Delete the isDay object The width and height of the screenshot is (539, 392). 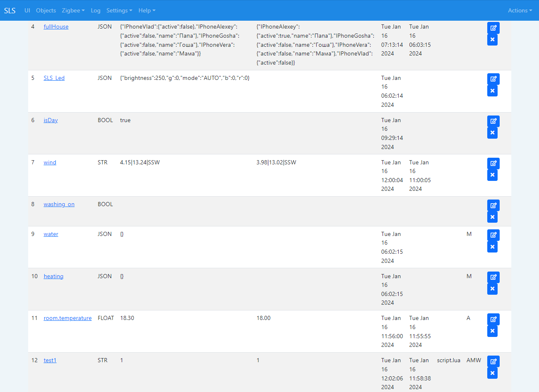tap(492, 133)
